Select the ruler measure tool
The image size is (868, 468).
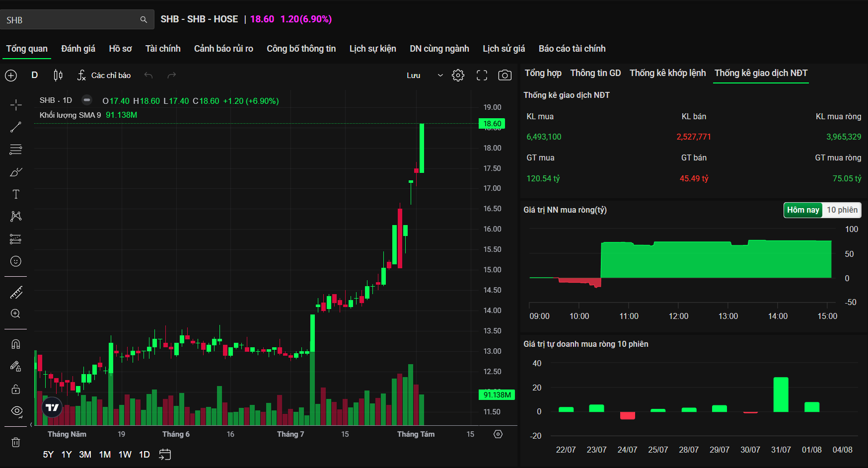[x=16, y=293]
